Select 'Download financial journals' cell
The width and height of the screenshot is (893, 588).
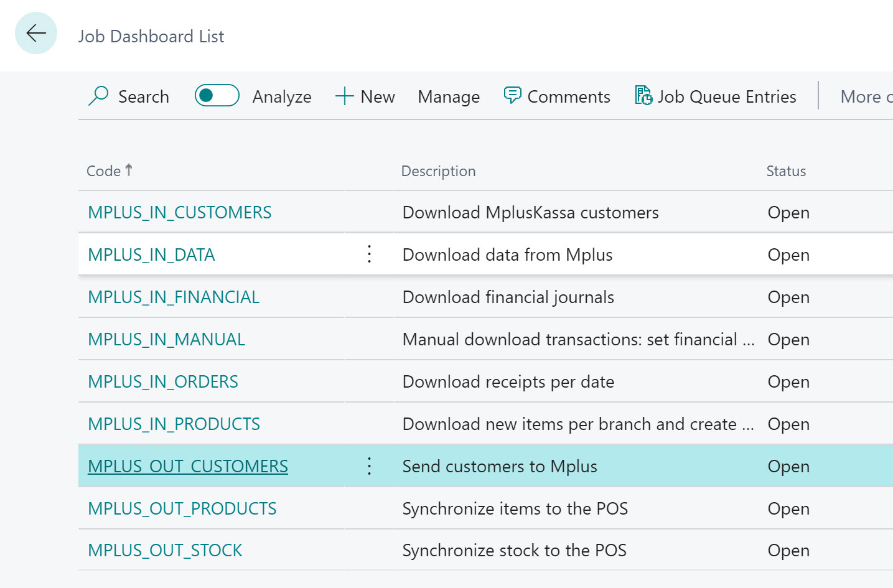[x=508, y=297]
